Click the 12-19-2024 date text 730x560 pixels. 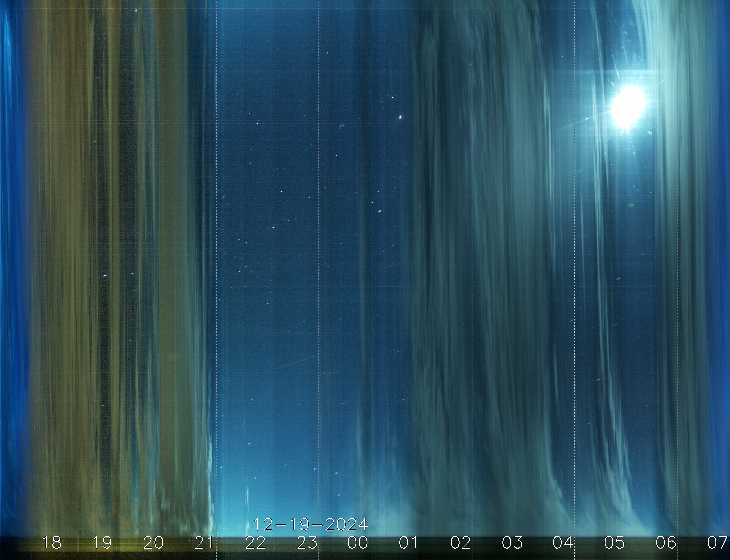(x=311, y=525)
